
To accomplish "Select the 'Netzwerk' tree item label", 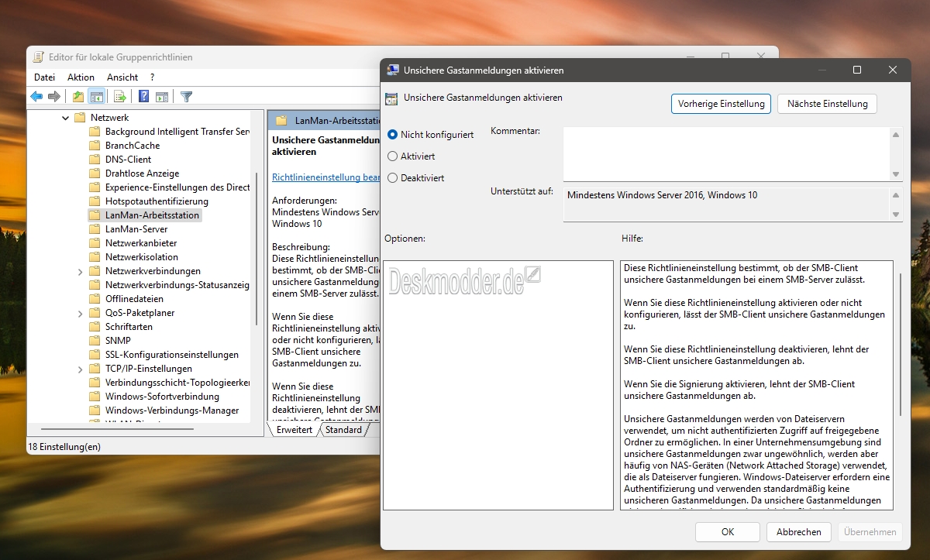I will click(109, 118).
